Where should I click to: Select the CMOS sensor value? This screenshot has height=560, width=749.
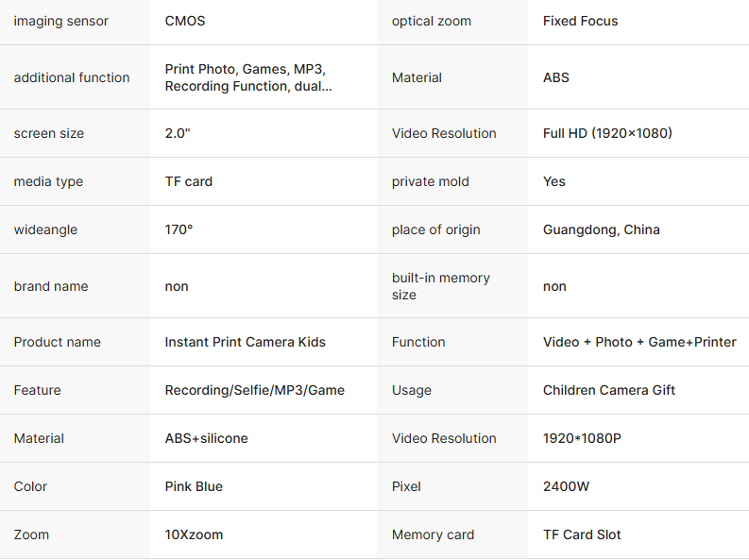pos(185,21)
